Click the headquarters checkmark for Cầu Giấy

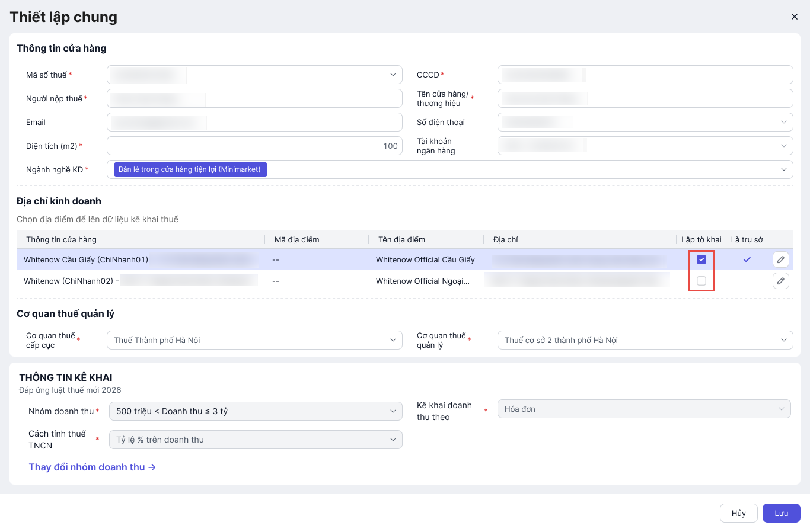click(747, 259)
